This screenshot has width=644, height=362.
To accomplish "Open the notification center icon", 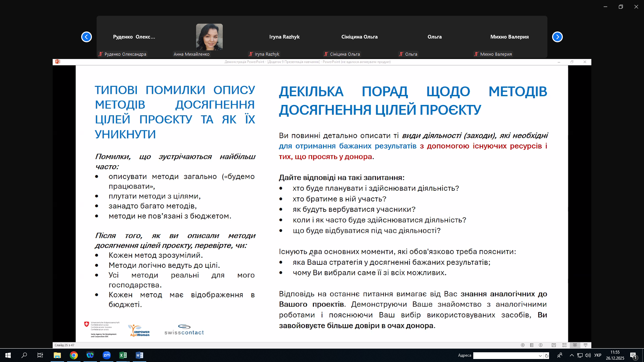I will coord(633,356).
